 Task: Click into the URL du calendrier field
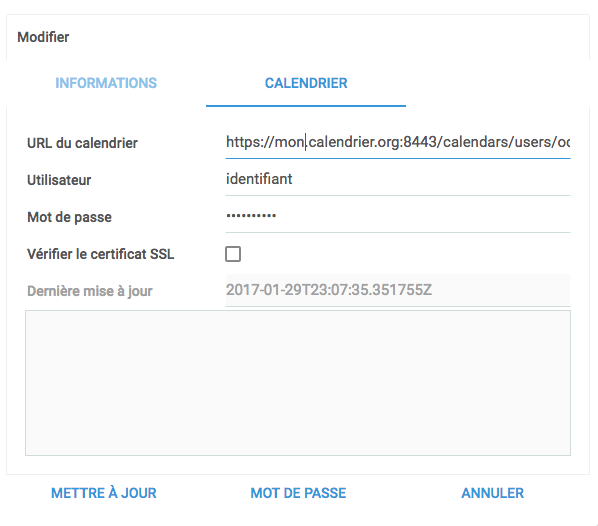(398, 142)
